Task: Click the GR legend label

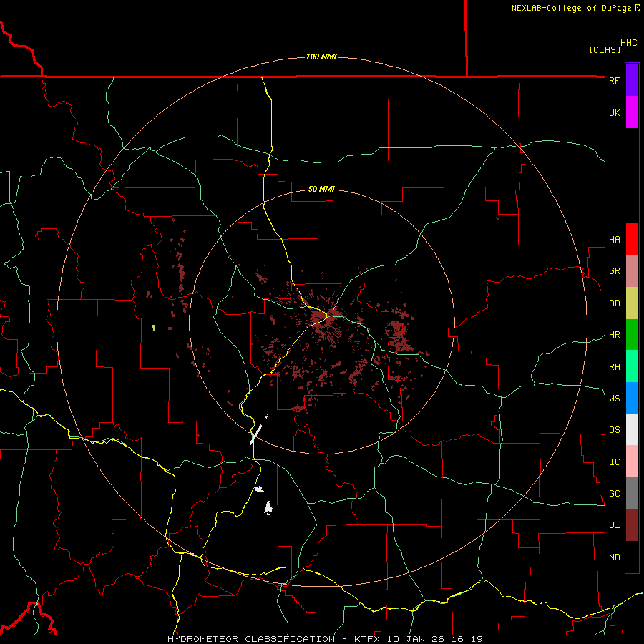Action: 614,271
